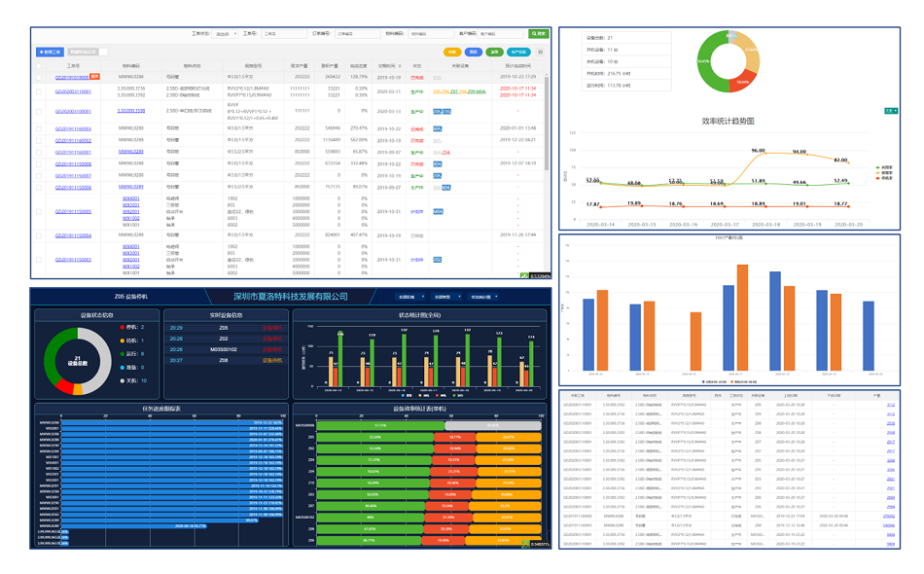Open work order link GD201911160003
This screenshot has height=574, width=924.
point(73,128)
